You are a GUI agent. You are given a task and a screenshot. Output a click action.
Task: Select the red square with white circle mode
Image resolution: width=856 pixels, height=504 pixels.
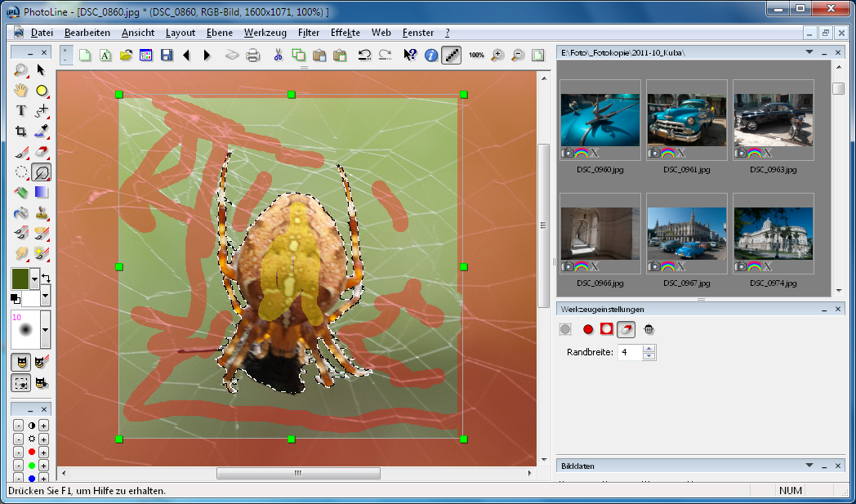606,329
